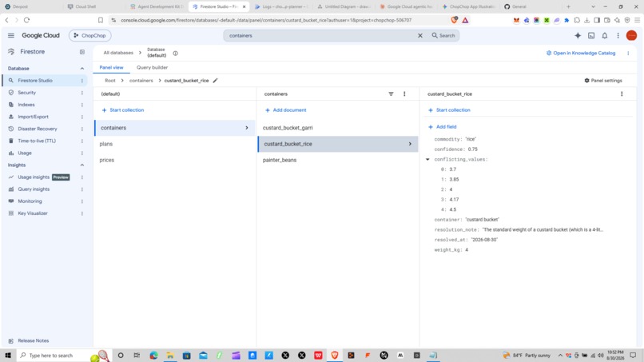This screenshot has width=644, height=362.
Task: Collapse the Insights sidebar section
Action: point(81,165)
